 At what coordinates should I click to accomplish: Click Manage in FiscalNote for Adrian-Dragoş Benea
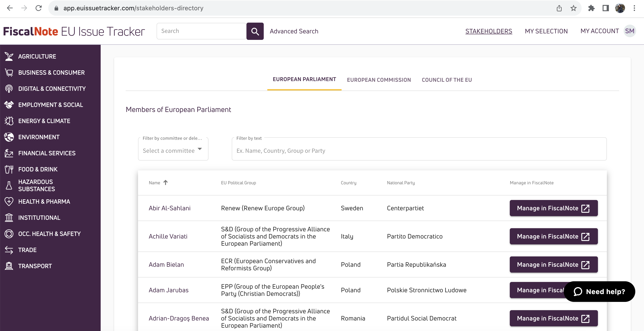[553, 318]
